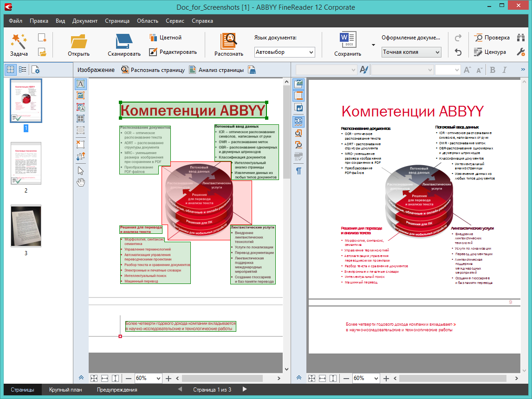
Task: Save to Word using the Сохранить button
Action: point(348,45)
